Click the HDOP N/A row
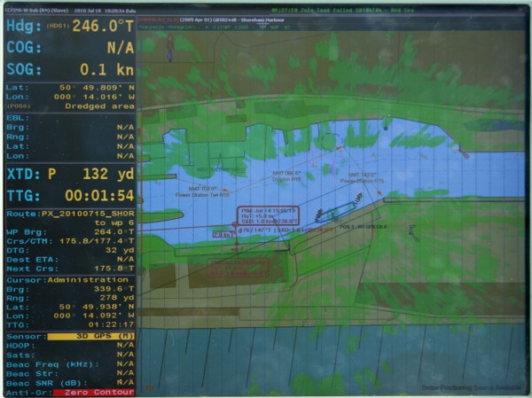Screen dimensions: 532x398 [x=70, y=346]
